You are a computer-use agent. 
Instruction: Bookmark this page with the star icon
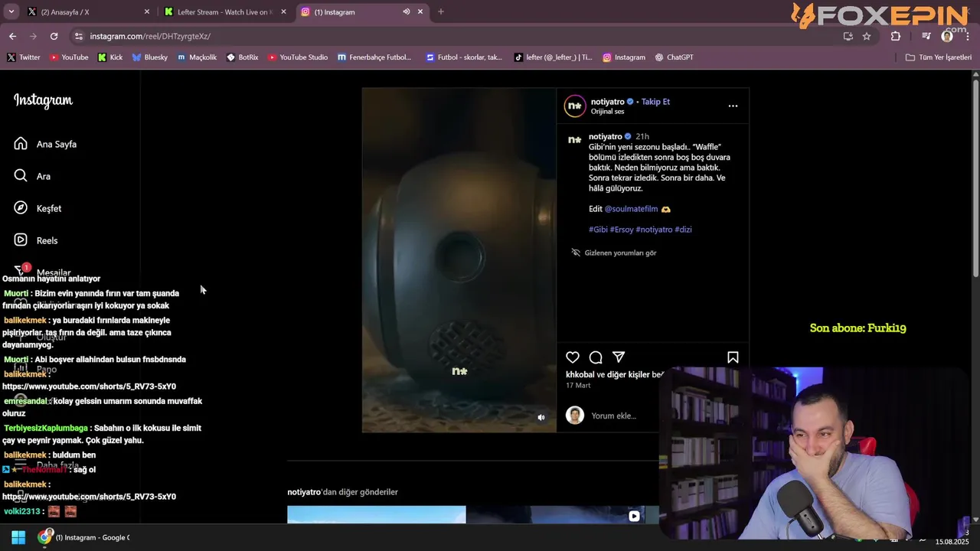tap(867, 36)
